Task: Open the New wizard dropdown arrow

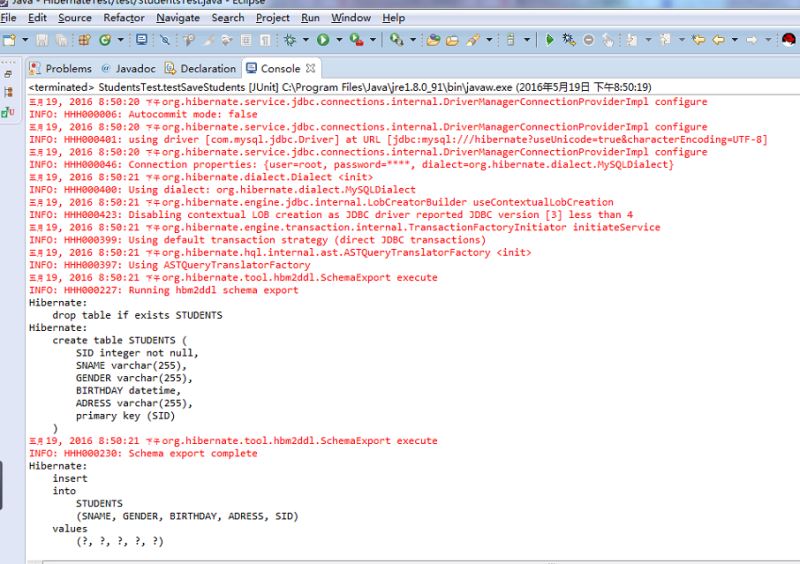Action: click(23, 40)
